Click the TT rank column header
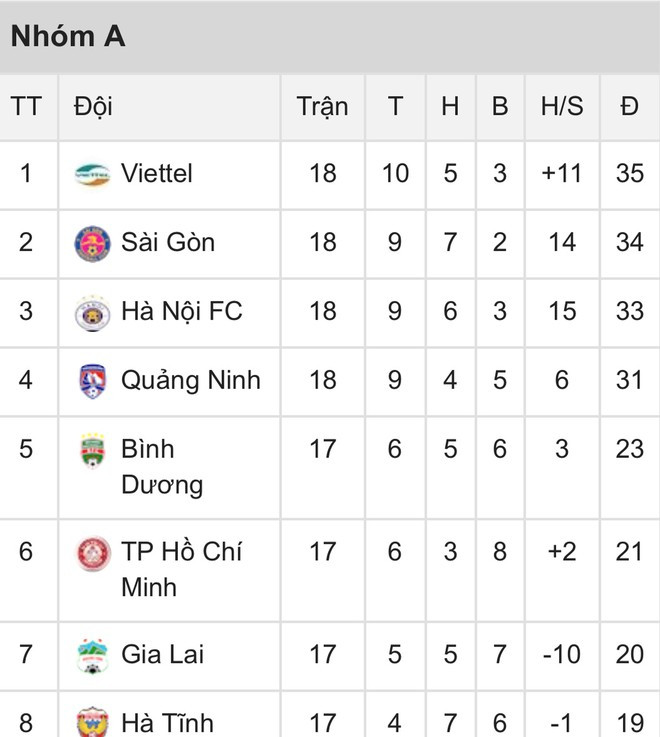 tap(26, 106)
